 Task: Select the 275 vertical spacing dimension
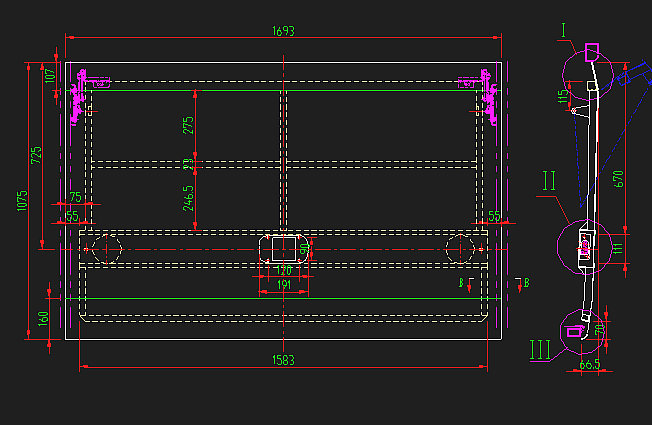pyautogui.click(x=188, y=125)
